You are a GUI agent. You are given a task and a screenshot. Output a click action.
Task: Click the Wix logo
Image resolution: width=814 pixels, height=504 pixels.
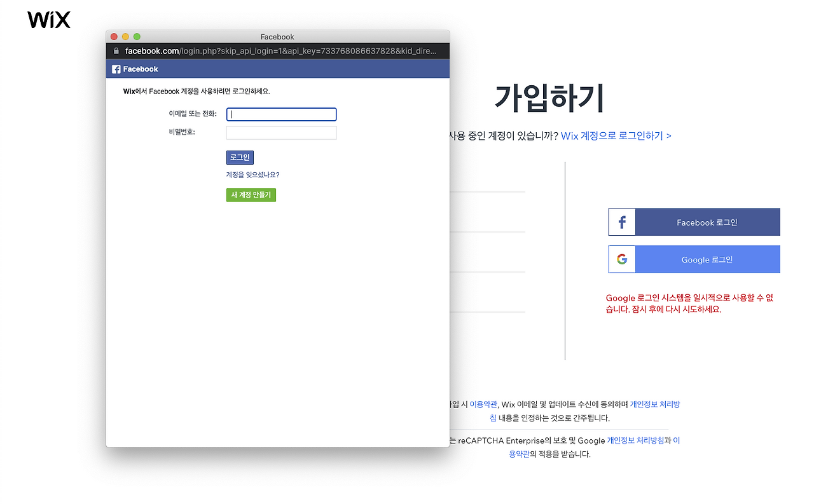pyautogui.click(x=49, y=20)
